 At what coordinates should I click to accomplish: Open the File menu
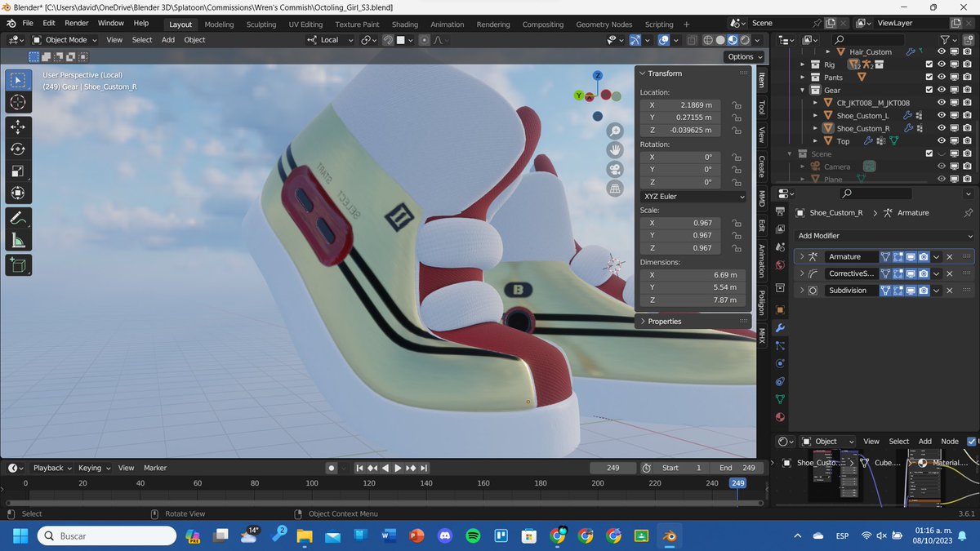click(28, 23)
